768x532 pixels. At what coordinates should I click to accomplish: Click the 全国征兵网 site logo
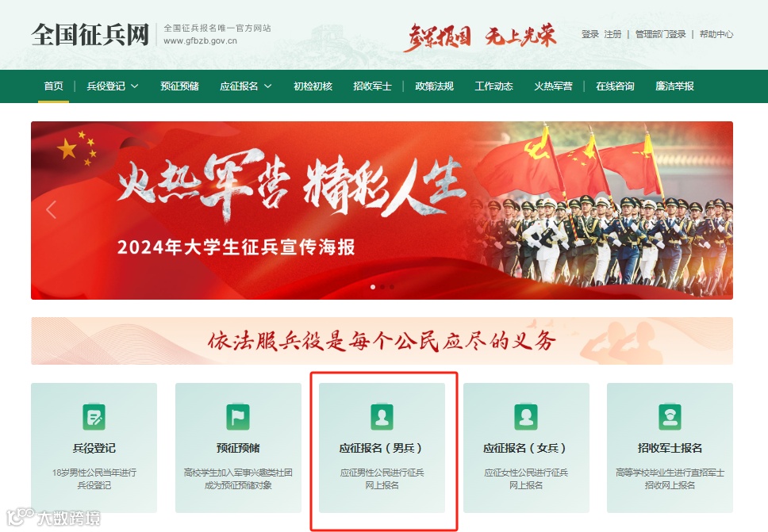(x=90, y=35)
